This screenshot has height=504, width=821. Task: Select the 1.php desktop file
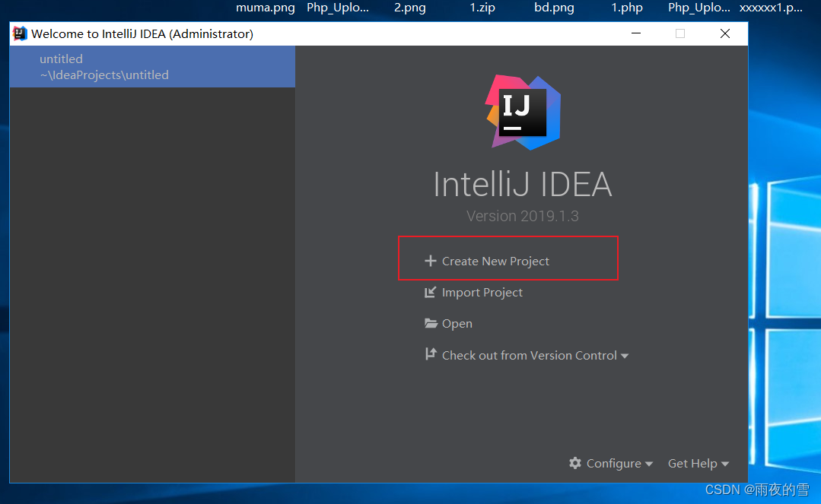point(627,8)
